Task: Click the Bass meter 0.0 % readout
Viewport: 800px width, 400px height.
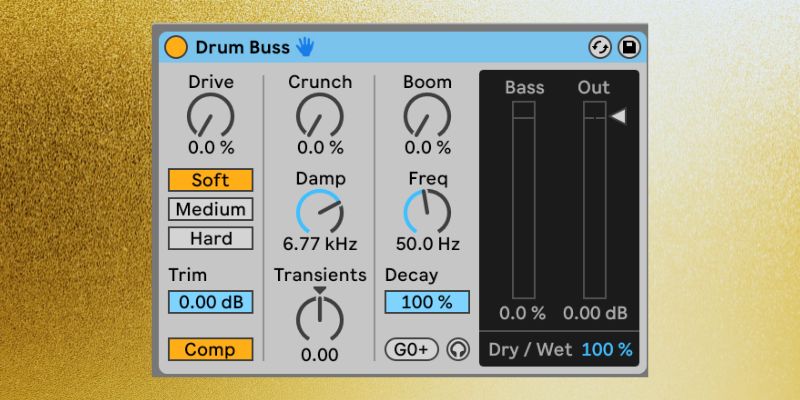Action: pos(522,313)
